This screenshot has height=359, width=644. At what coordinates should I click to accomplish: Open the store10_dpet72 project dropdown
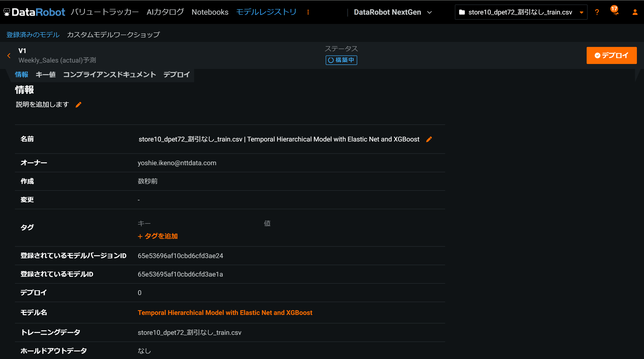(521, 12)
